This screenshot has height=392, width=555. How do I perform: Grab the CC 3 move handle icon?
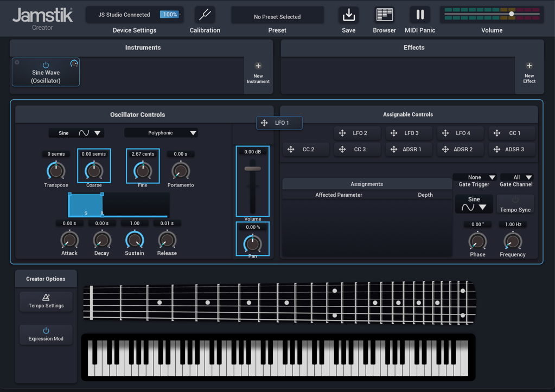342,149
